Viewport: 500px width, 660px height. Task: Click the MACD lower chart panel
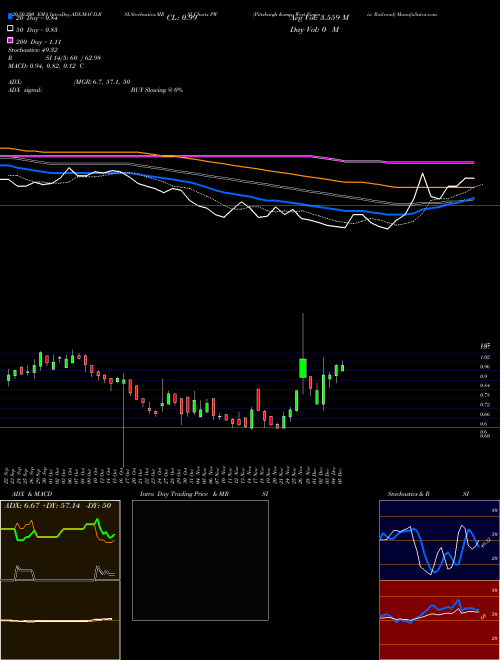[x=60, y=620]
